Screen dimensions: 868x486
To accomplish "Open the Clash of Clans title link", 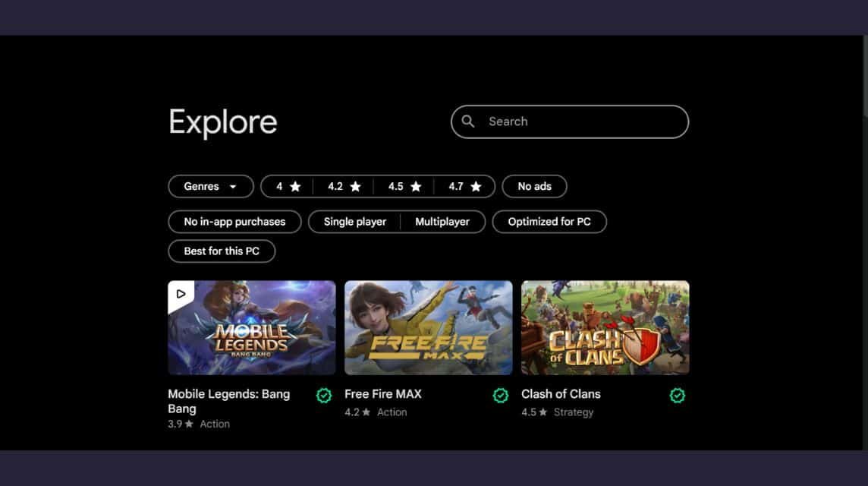I will click(561, 394).
